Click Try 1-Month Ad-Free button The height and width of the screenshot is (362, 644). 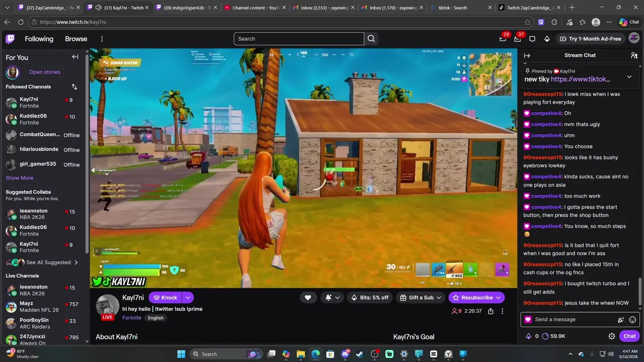coord(591,39)
